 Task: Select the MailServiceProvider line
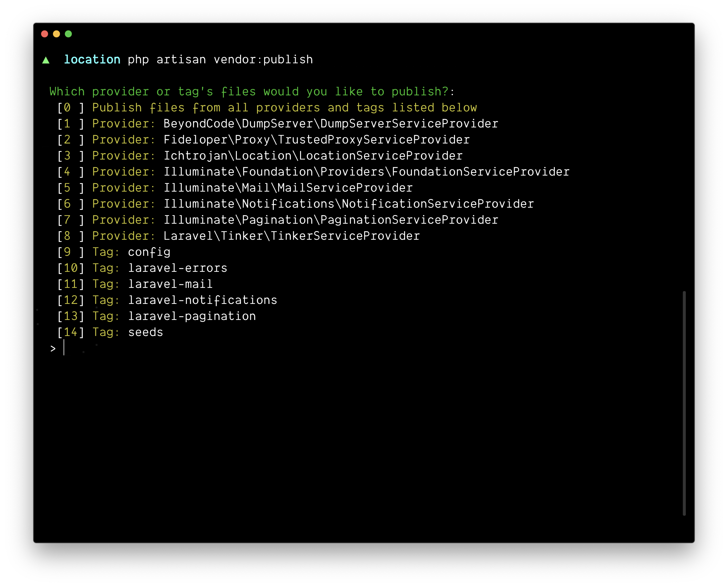pyautogui.click(x=235, y=188)
